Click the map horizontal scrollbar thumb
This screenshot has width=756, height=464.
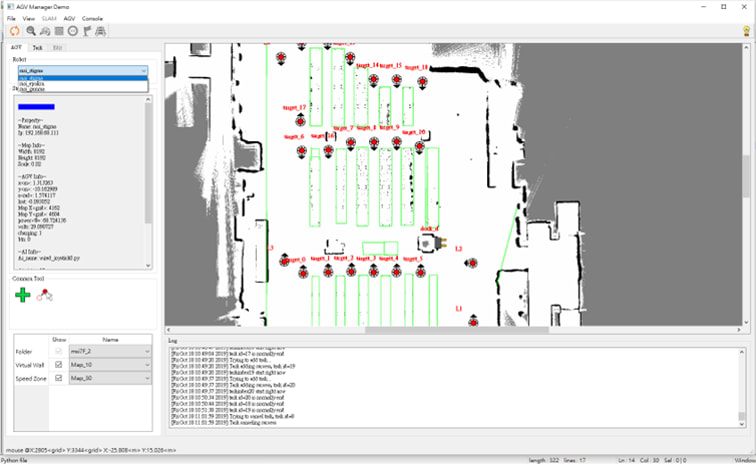[x=457, y=330]
